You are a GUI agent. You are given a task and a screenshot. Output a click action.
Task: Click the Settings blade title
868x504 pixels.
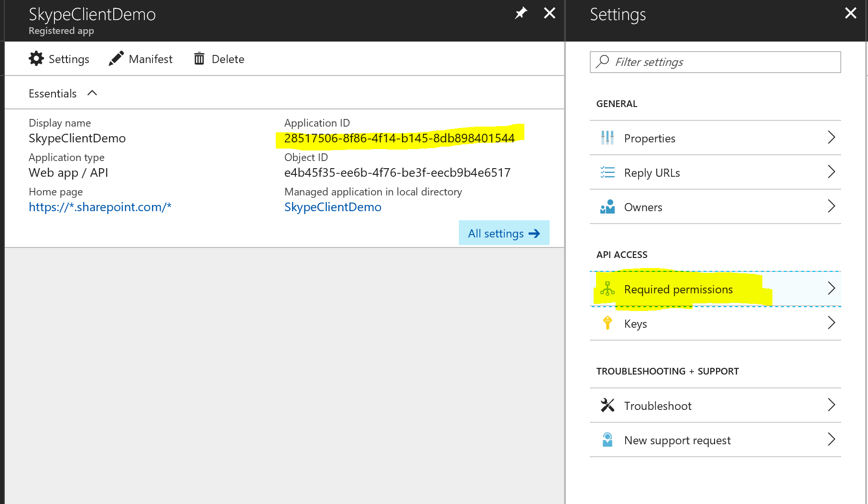[x=618, y=15]
